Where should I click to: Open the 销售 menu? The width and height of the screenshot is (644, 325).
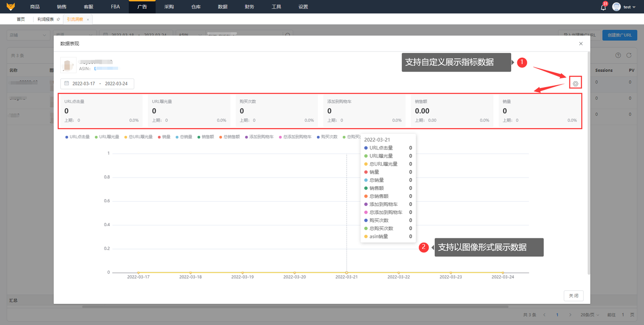click(x=61, y=7)
